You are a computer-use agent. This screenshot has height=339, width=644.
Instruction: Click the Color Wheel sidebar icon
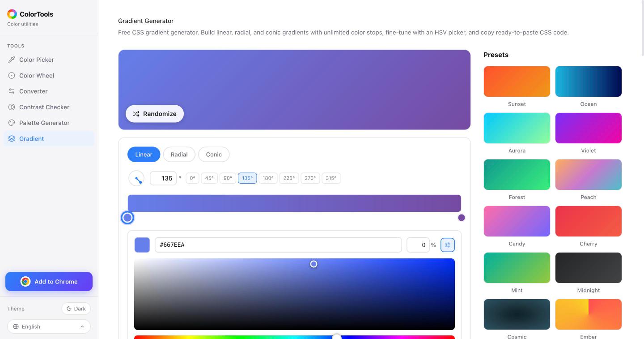(12, 76)
